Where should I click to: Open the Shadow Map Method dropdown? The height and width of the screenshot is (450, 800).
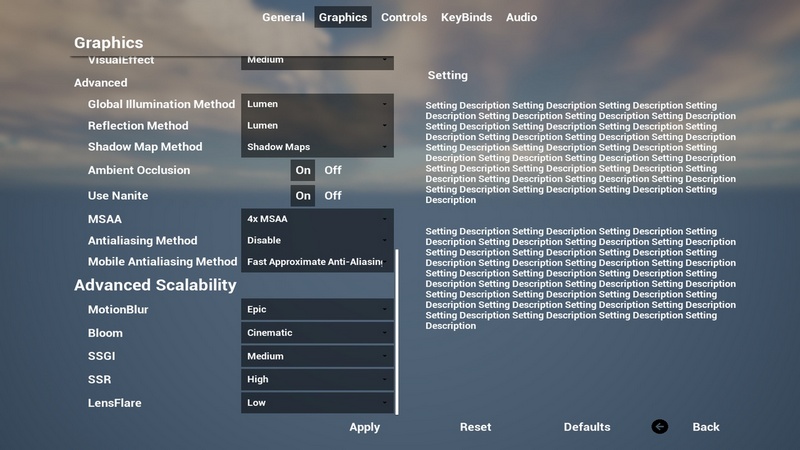click(318, 147)
